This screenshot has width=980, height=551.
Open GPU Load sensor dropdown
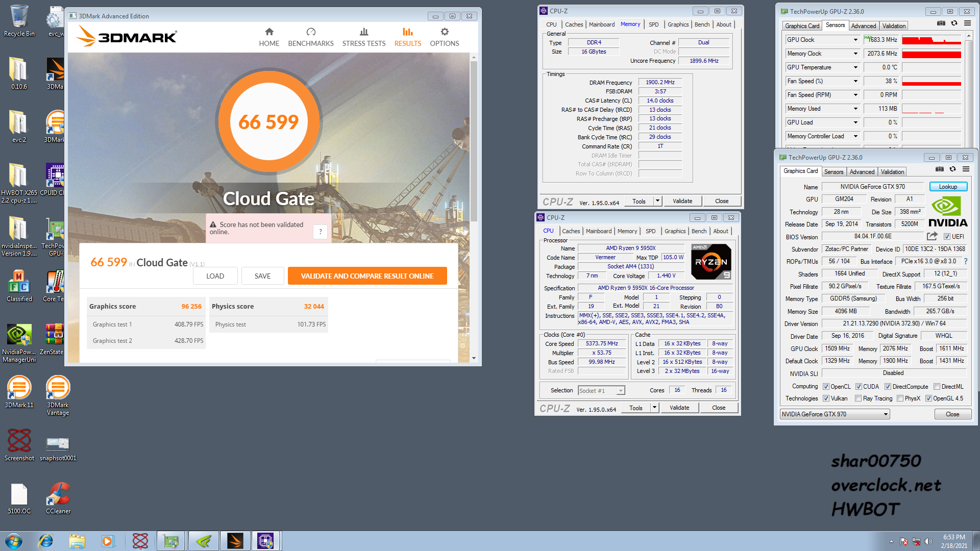pyautogui.click(x=855, y=122)
